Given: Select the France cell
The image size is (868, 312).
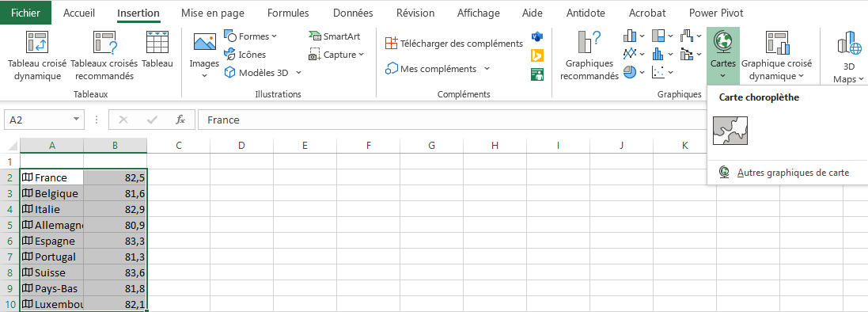Looking at the screenshot, I should [51, 177].
